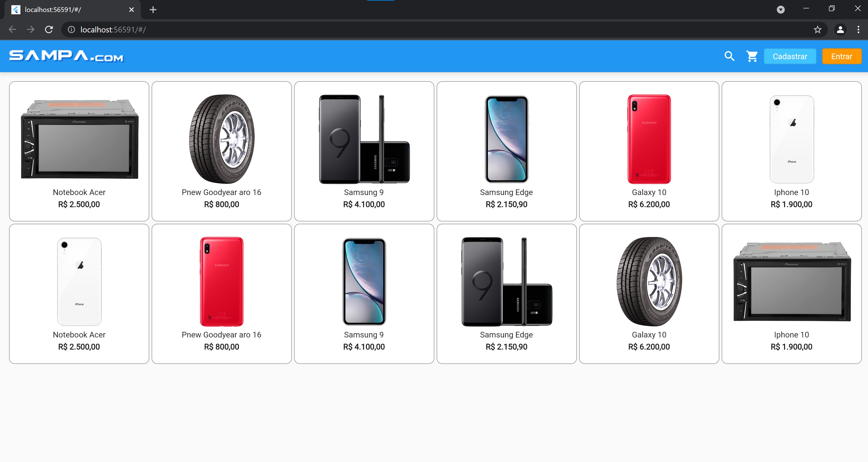Click the orange Entrar button
The width and height of the screenshot is (868, 462).
pos(841,56)
